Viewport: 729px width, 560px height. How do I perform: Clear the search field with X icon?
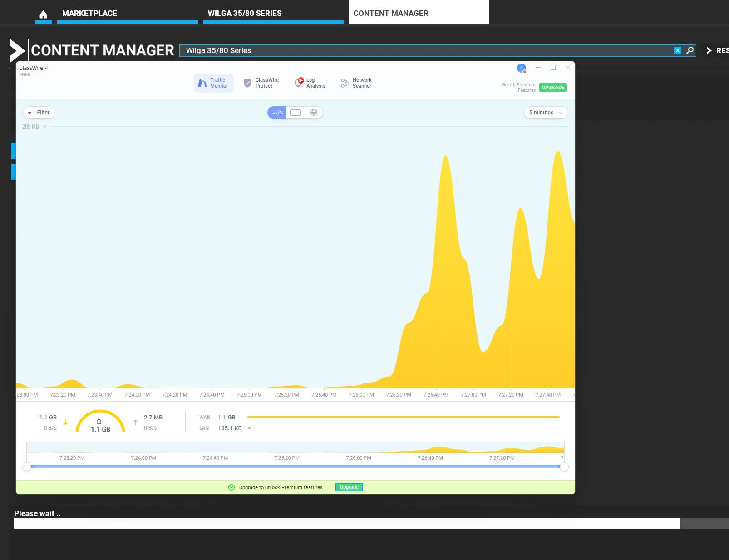(677, 50)
